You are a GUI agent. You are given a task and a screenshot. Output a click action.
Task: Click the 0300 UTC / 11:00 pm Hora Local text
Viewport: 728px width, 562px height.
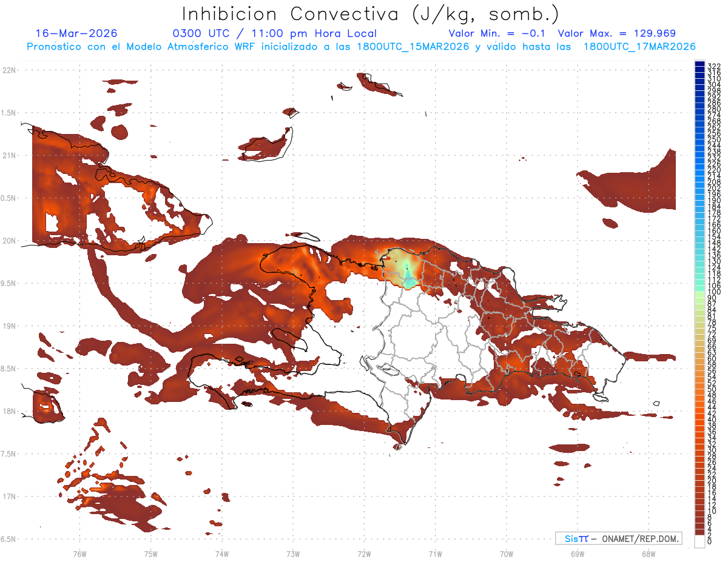[x=274, y=33]
